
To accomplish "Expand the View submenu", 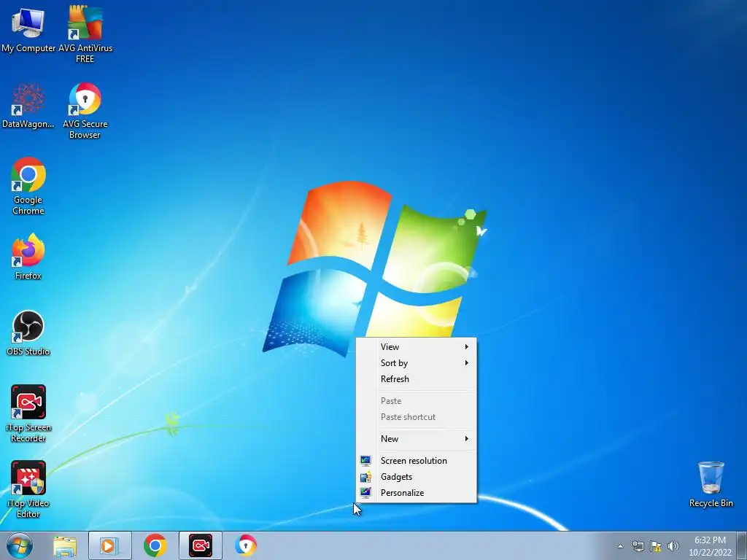I will coord(417,346).
